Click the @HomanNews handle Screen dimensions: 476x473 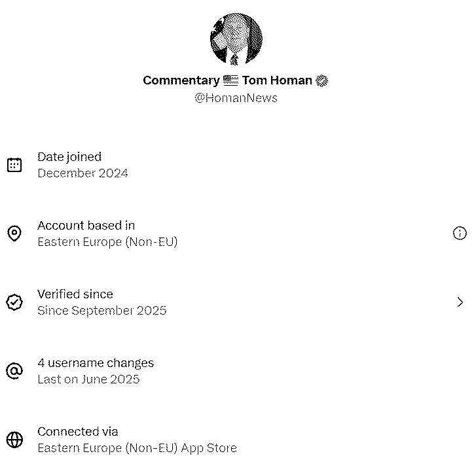[x=236, y=98]
